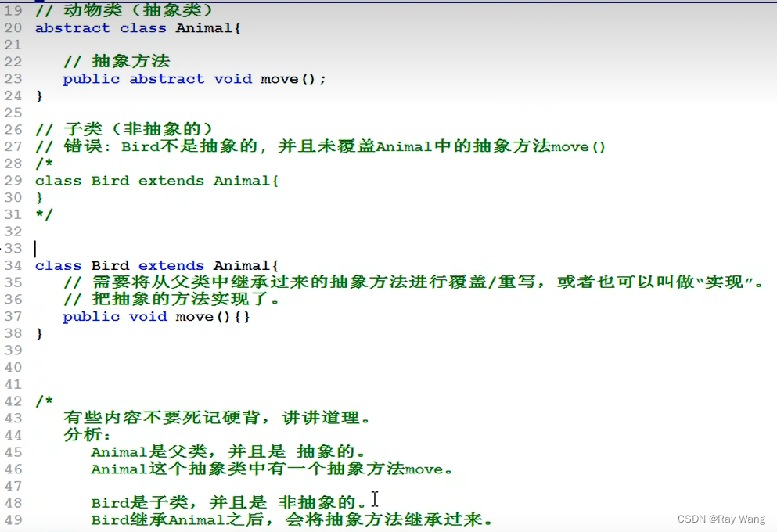Click the error comment starting with '// 错误：'

click(x=320, y=146)
